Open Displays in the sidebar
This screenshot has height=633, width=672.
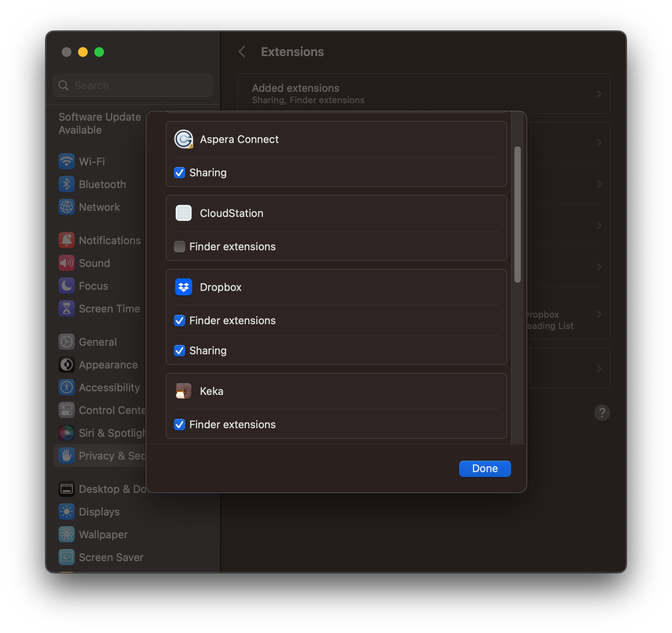(99, 512)
